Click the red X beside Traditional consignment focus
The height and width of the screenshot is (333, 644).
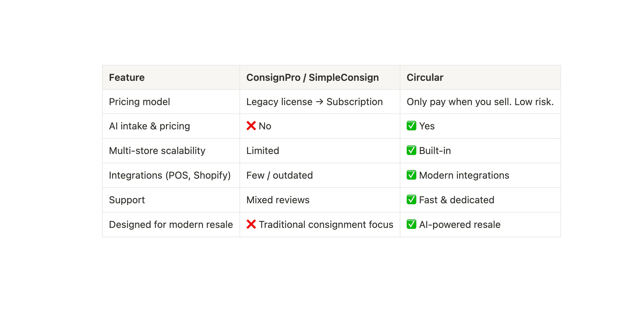251,224
